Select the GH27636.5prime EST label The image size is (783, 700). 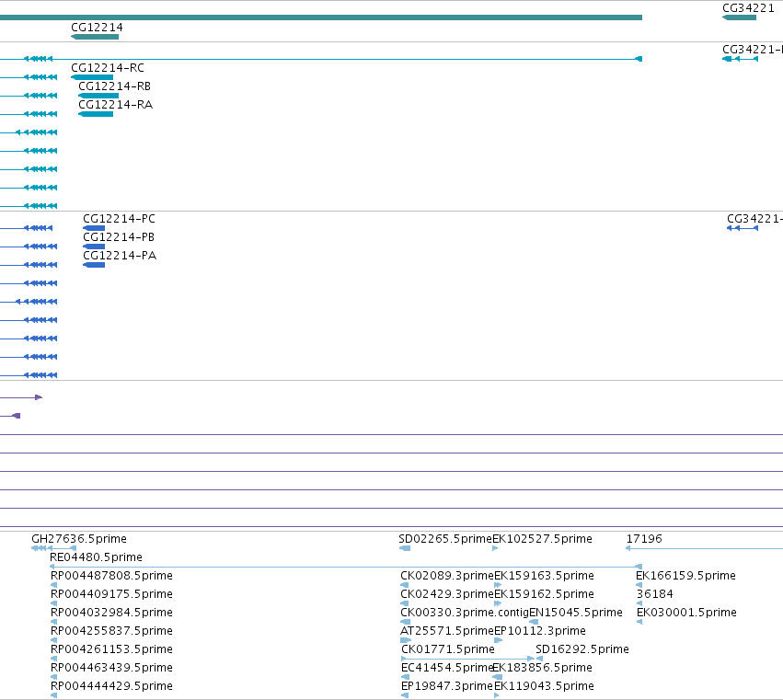pyautogui.click(x=79, y=539)
